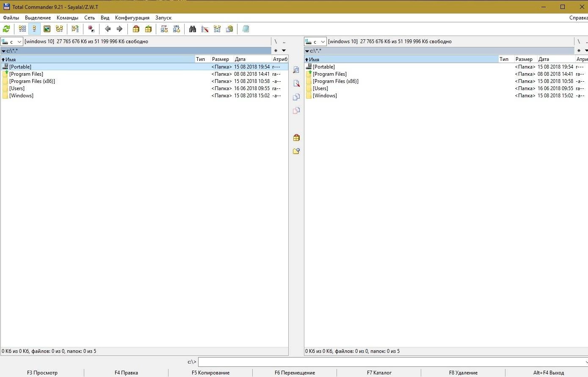Viewport: 588px width, 377px height.
Task: Show the directory tree view icon
Action: tap(59, 29)
